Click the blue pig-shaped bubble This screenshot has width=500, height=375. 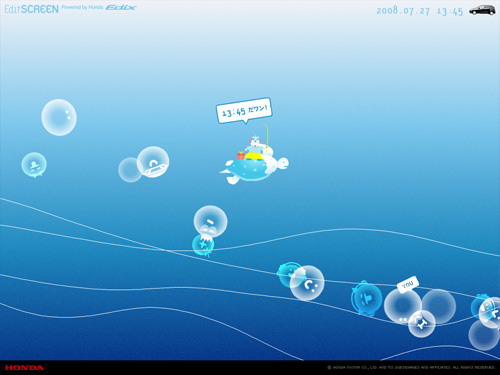coord(366,298)
